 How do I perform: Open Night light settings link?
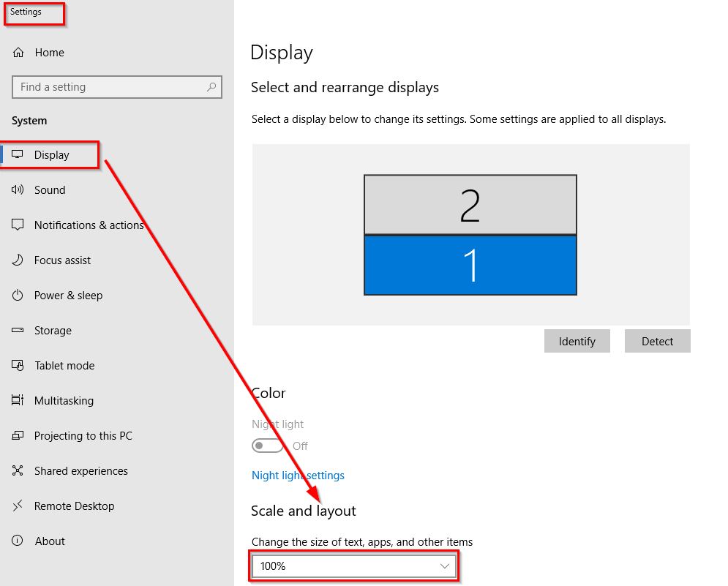tap(298, 476)
